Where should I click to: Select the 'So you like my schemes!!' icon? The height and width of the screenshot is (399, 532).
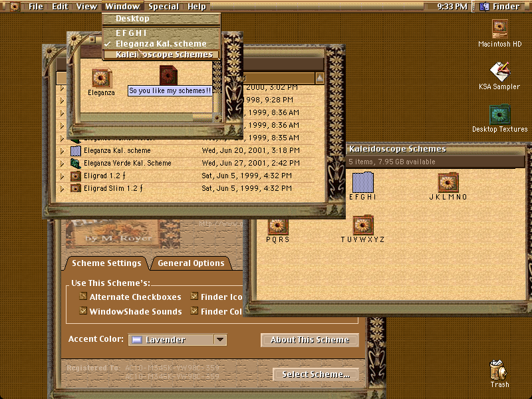tap(169, 75)
